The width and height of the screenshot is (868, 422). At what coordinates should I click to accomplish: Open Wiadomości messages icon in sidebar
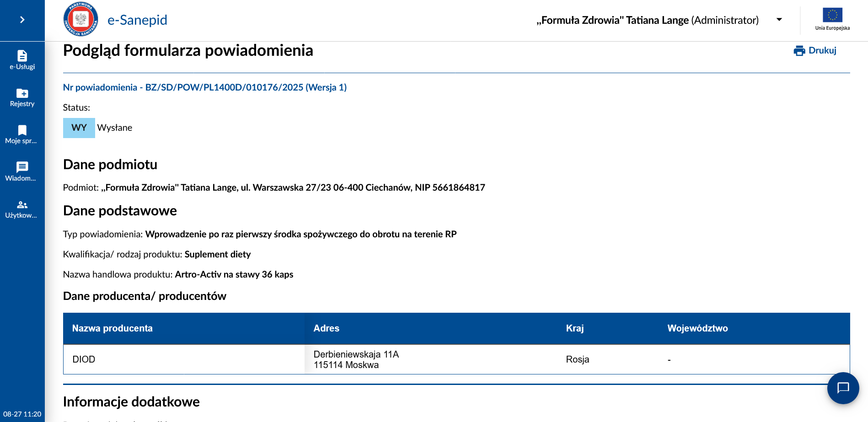click(x=22, y=167)
